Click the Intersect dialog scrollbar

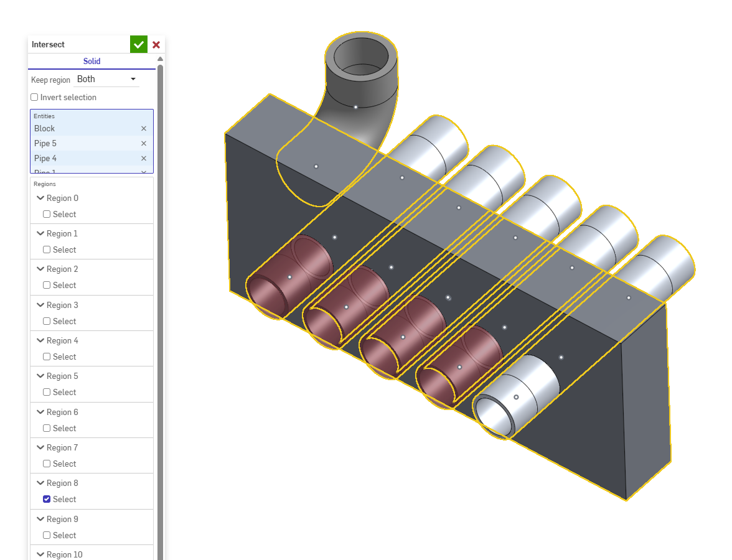[160, 312]
